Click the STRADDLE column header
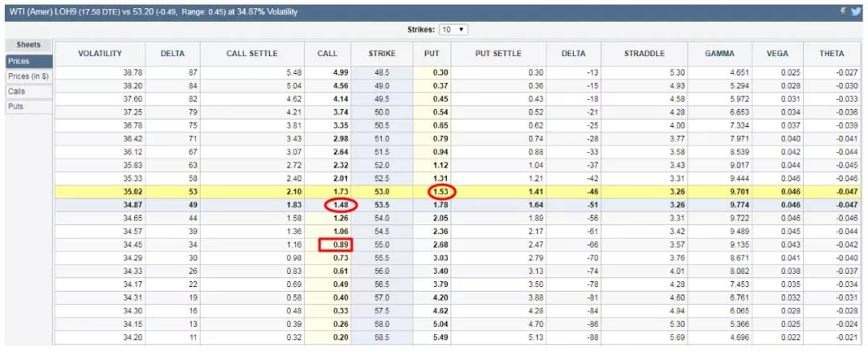 click(644, 53)
